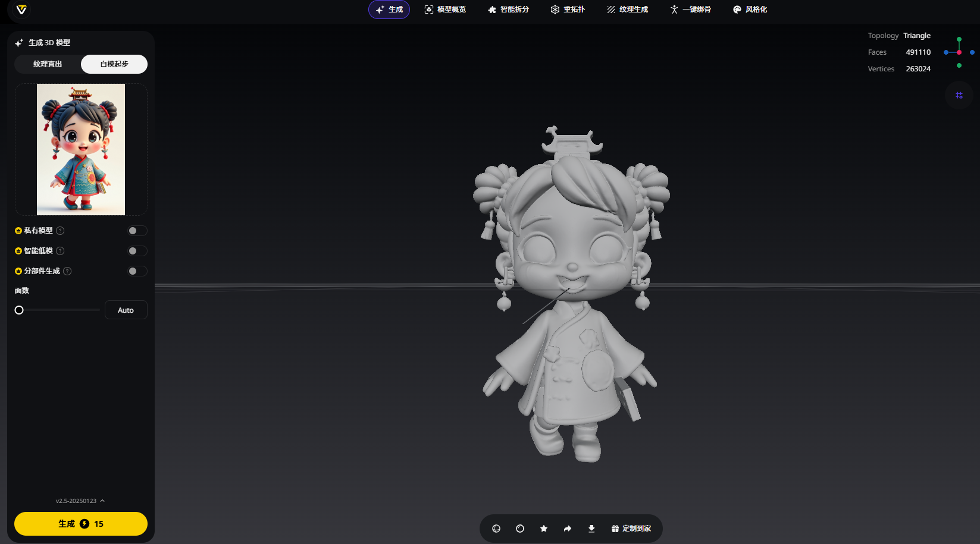Click the wireframe sphere view icon

click(496, 529)
